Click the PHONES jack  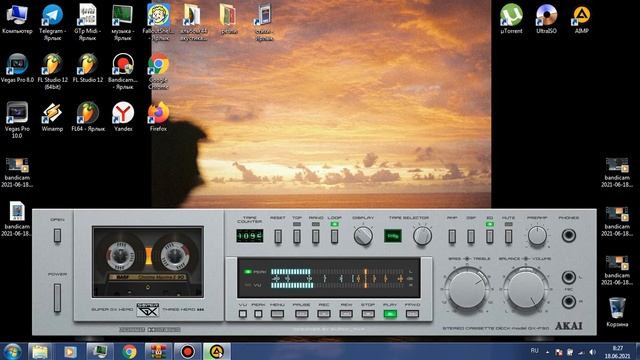569,236
